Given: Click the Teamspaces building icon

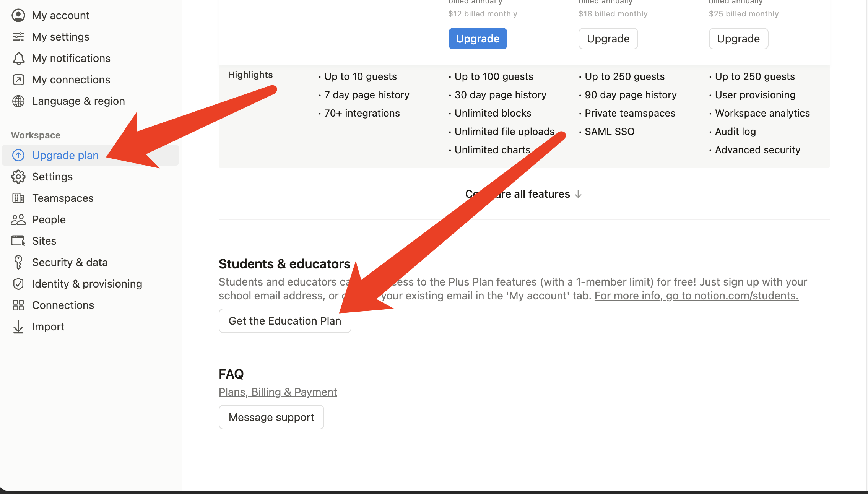Looking at the screenshot, I should (x=18, y=198).
